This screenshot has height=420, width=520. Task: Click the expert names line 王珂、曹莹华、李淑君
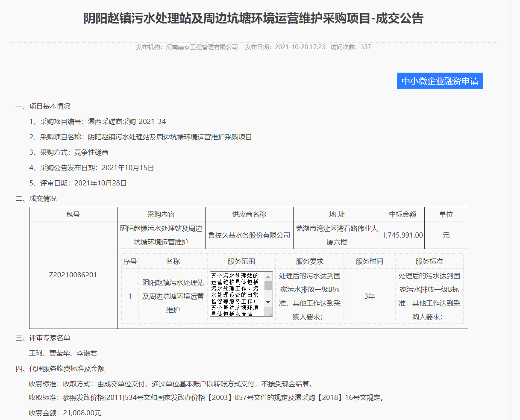click(x=63, y=353)
